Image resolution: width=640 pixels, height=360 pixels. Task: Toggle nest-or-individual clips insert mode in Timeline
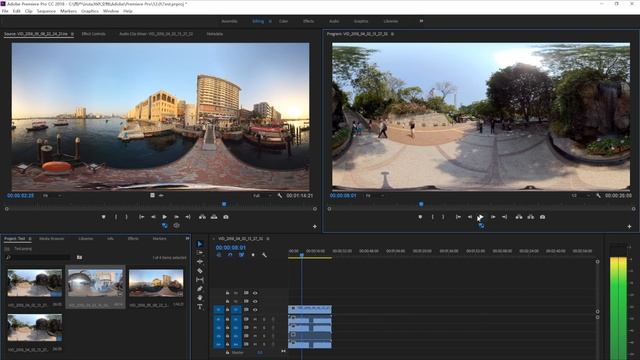219,255
